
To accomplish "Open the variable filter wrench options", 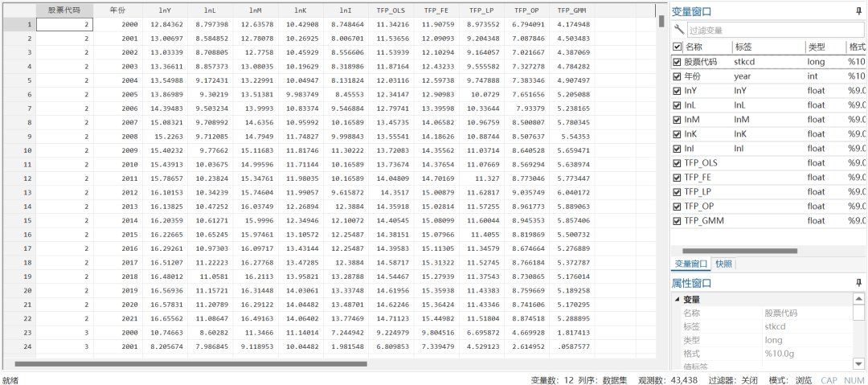I will (x=679, y=30).
